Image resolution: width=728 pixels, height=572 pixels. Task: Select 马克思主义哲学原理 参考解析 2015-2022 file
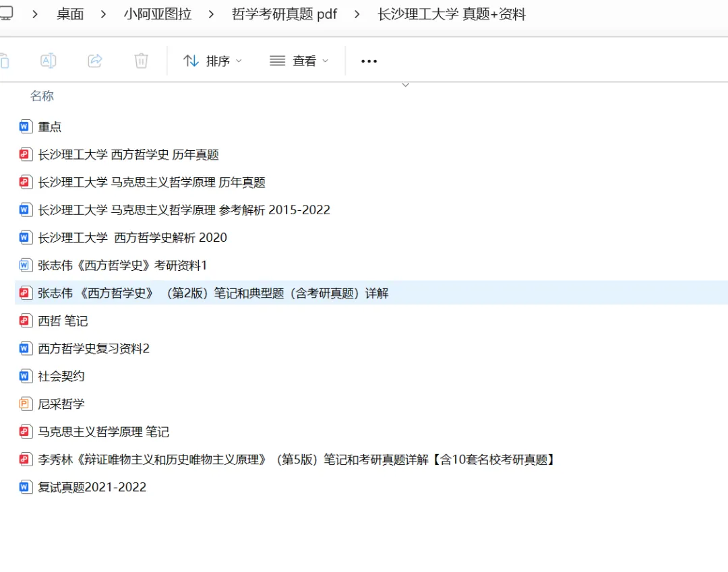(184, 210)
